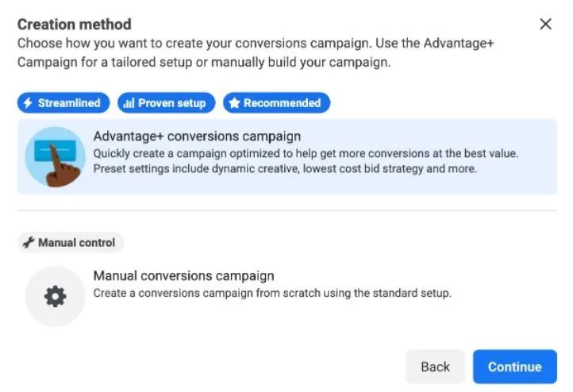Click the Advantage+ conversions campaign title
This screenshot has width=573, height=392.
[x=197, y=136]
